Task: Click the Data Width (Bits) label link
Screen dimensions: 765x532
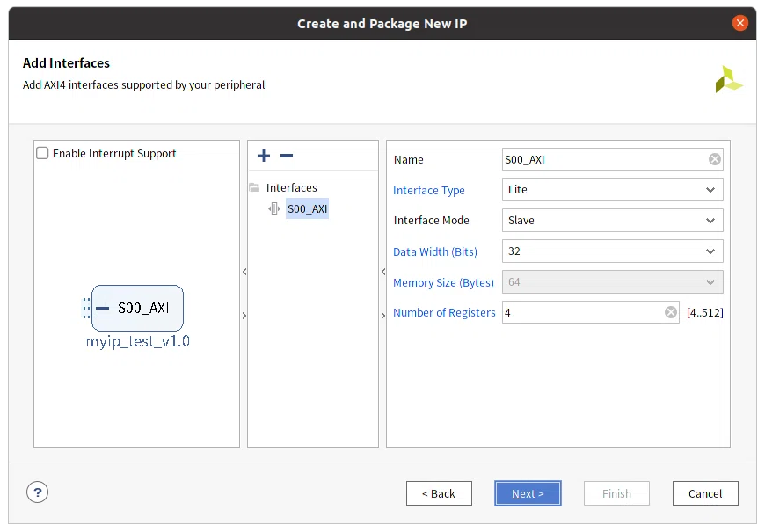Action: tap(435, 251)
